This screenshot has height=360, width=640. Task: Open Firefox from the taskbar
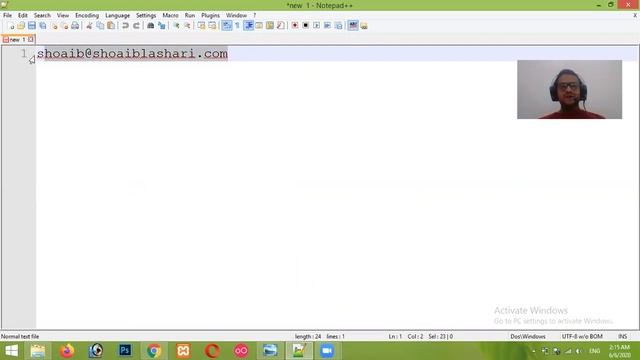pyautogui.click(x=67, y=351)
